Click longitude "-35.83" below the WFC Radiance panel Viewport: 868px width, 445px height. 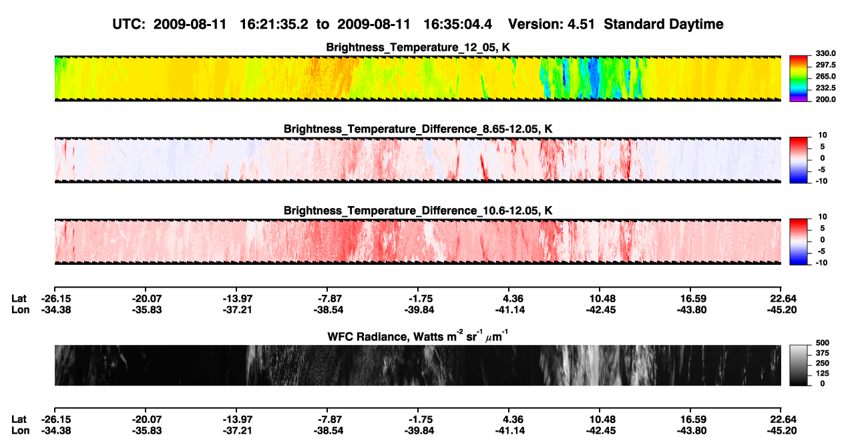click(146, 430)
